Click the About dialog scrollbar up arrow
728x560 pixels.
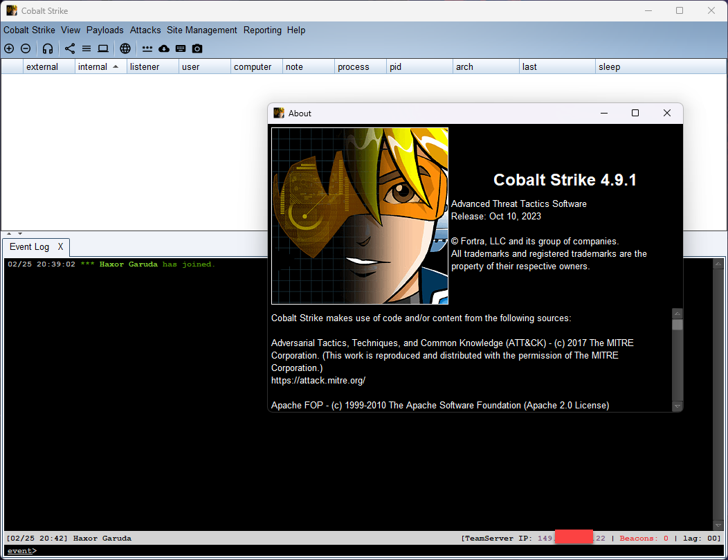pos(677,314)
